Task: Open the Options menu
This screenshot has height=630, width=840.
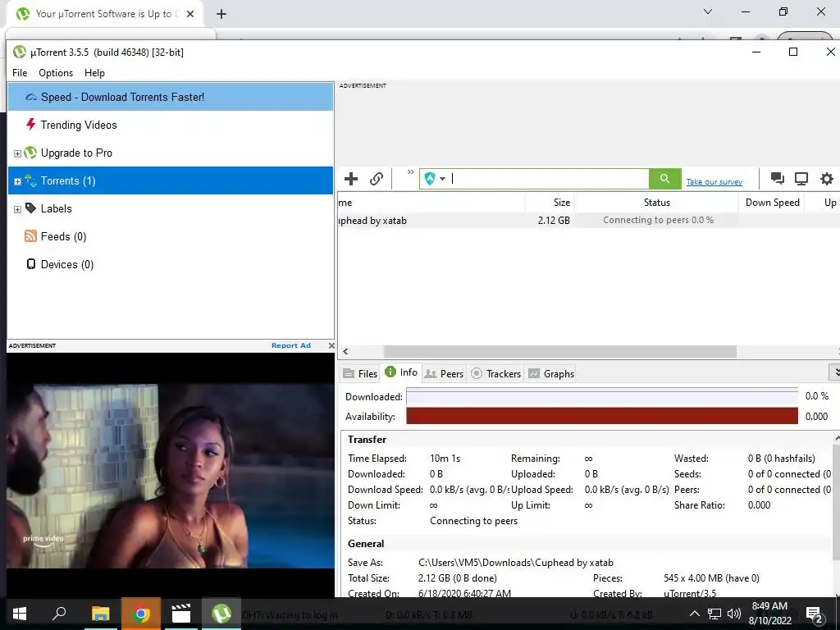Action: click(56, 73)
